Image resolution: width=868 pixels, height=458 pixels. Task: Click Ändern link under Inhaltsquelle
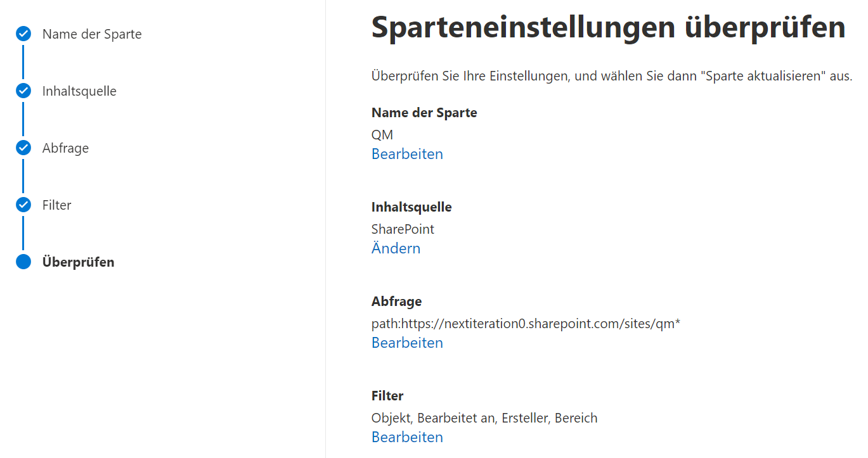tap(396, 248)
